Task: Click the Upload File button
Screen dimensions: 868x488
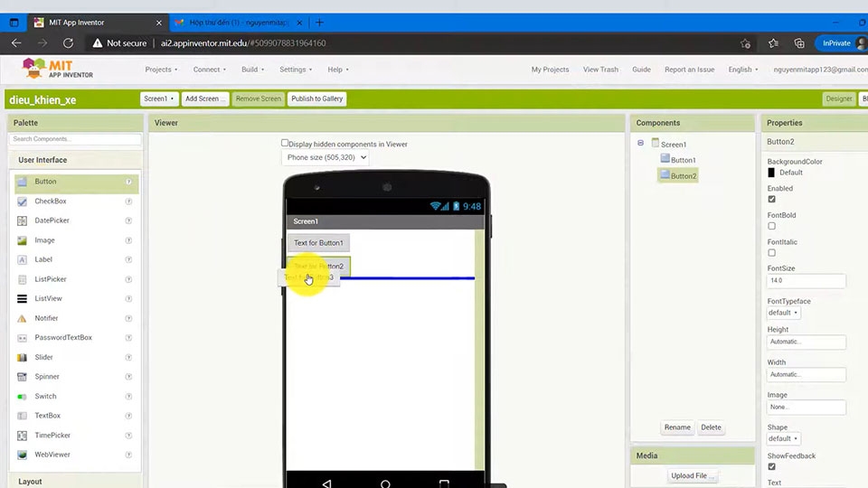Action: click(692, 476)
